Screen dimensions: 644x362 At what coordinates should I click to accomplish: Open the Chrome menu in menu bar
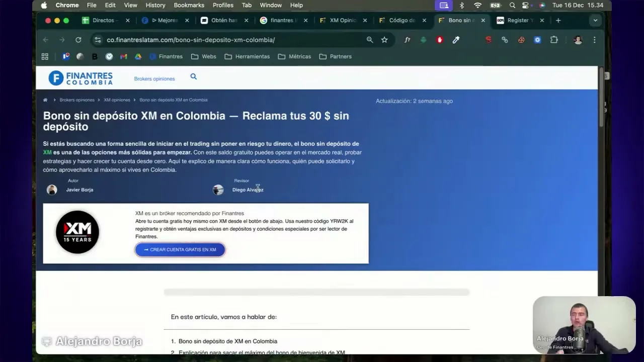click(67, 5)
